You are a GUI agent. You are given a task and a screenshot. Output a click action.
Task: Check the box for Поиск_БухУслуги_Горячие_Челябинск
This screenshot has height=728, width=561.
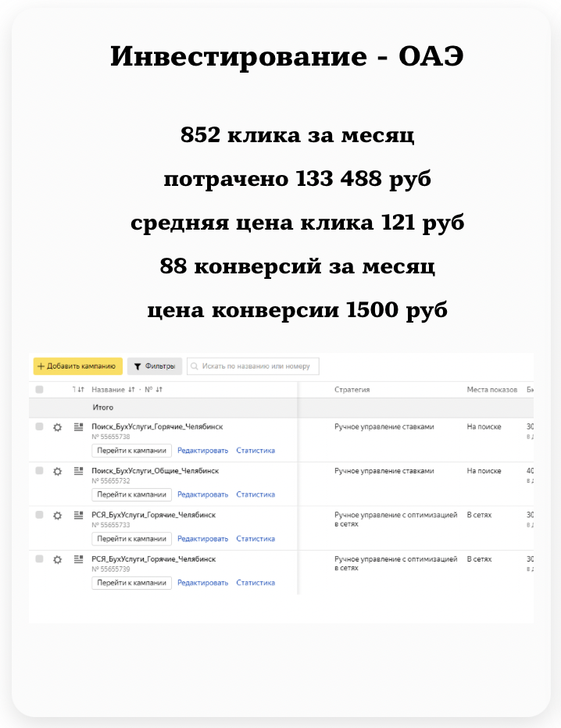39,427
